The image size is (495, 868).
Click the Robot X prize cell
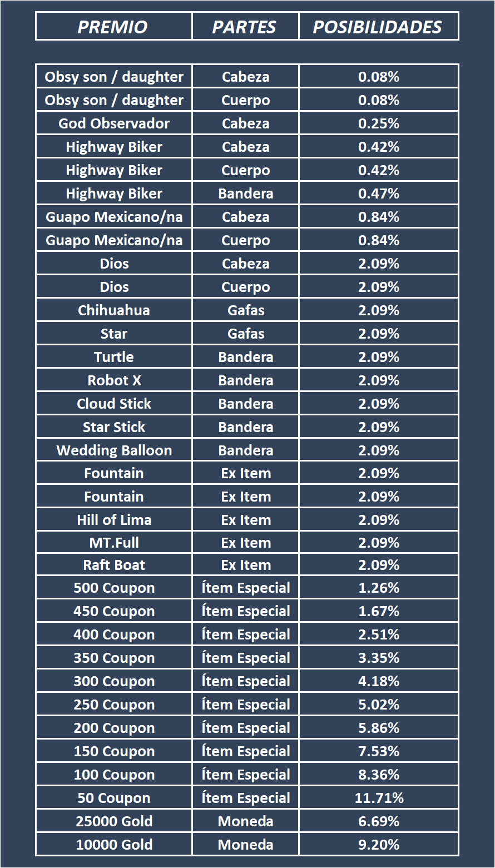(x=114, y=380)
